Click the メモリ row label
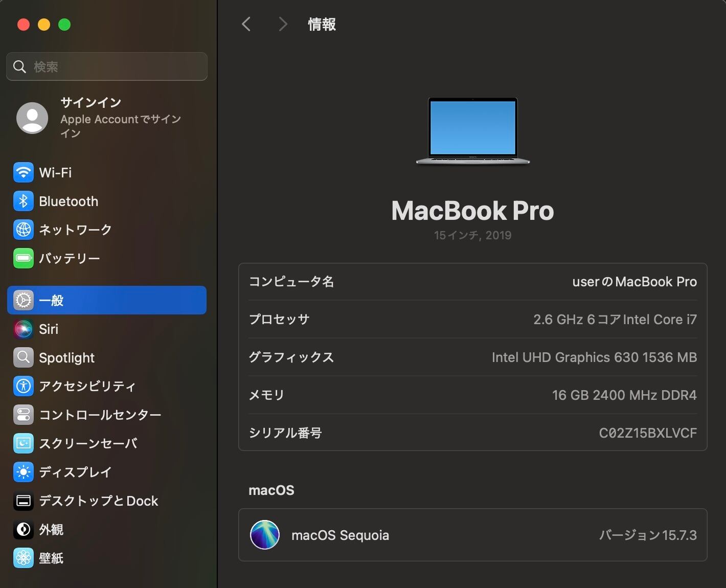The image size is (726, 588). (x=266, y=395)
